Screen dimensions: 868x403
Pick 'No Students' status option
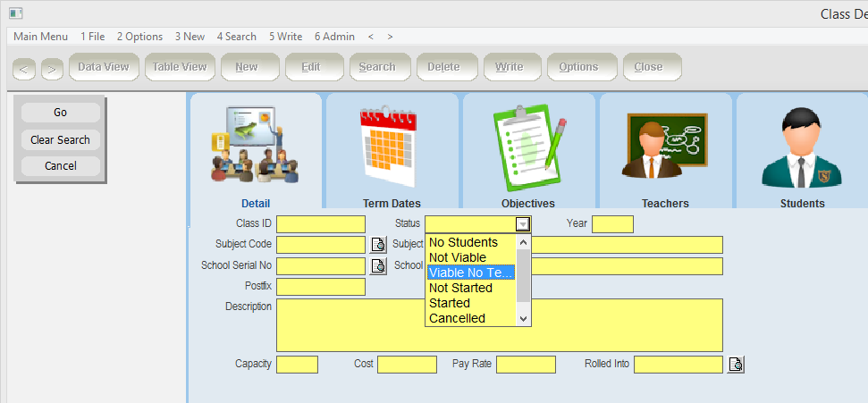pyautogui.click(x=463, y=242)
